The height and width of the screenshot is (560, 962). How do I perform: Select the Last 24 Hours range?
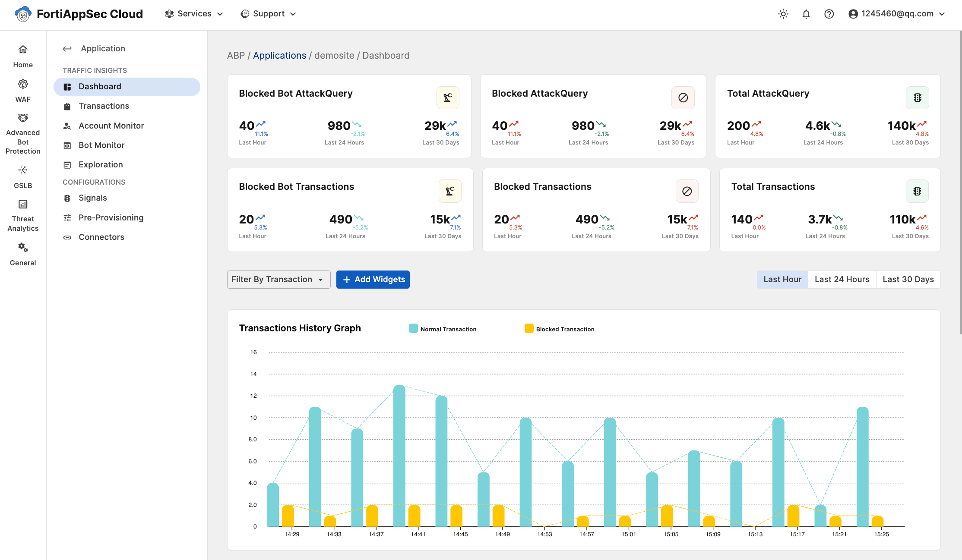pos(842,280)
